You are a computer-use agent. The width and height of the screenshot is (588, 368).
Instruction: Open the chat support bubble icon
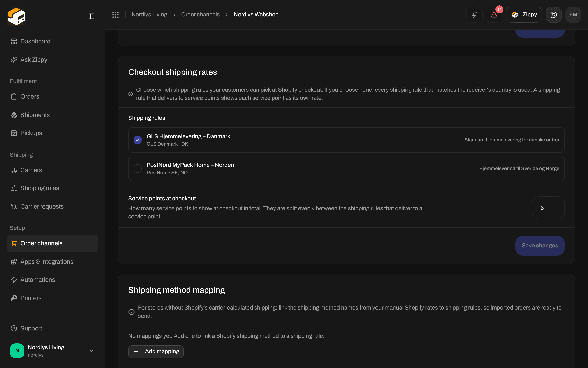click(553, 15)
